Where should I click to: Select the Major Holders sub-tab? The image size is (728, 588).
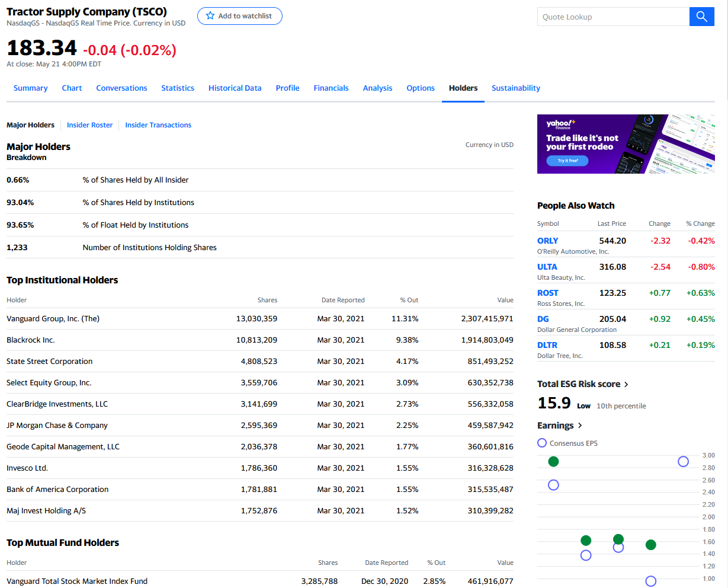30,125
